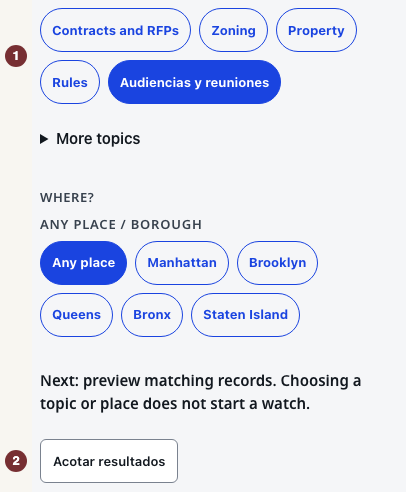
Task: Deselect the Audiencias y reuniones chip
Action: pos(194,82)
